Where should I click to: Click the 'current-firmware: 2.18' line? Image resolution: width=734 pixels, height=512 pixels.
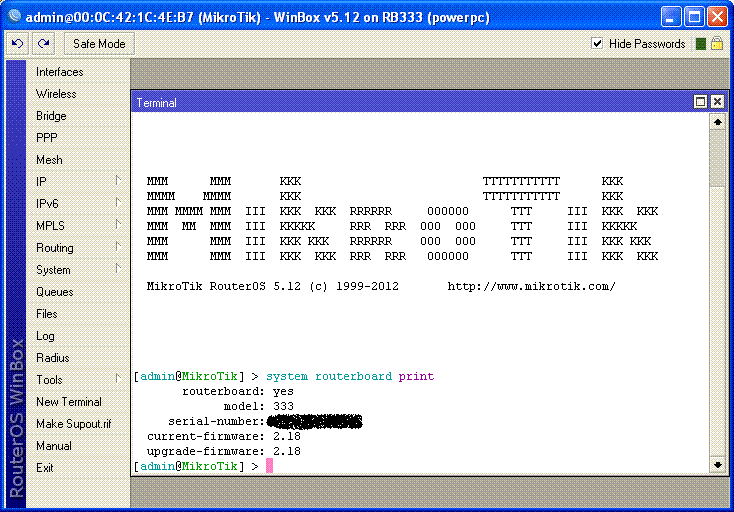coord(224,436)
